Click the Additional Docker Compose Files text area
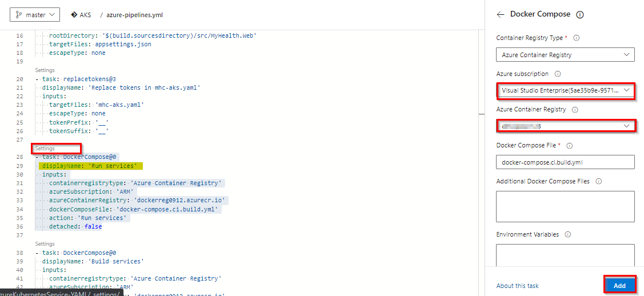 coord(565,206)
